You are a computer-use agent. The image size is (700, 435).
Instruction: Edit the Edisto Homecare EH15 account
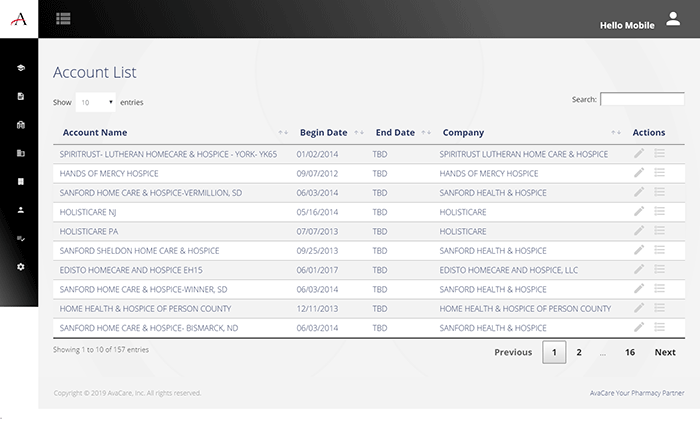pyautogui.click(x=639, y=269)
